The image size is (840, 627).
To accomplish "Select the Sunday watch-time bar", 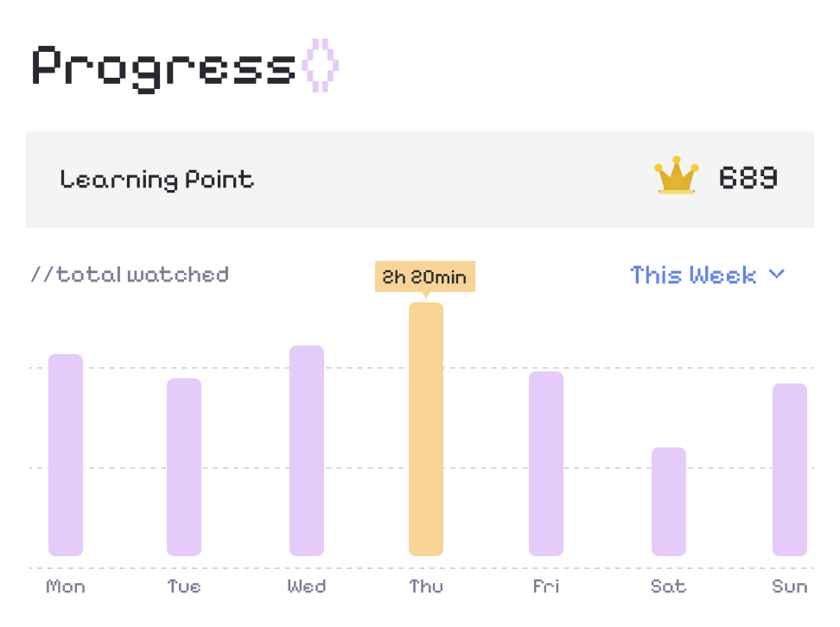I will 790,470.
